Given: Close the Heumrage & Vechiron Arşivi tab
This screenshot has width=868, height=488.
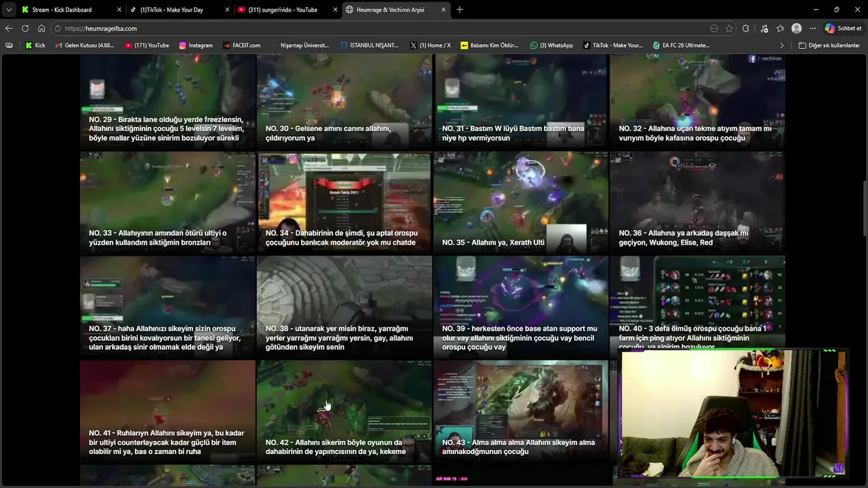Looking at the screenshot, I should pyautogui.click(x=443, y=9).
